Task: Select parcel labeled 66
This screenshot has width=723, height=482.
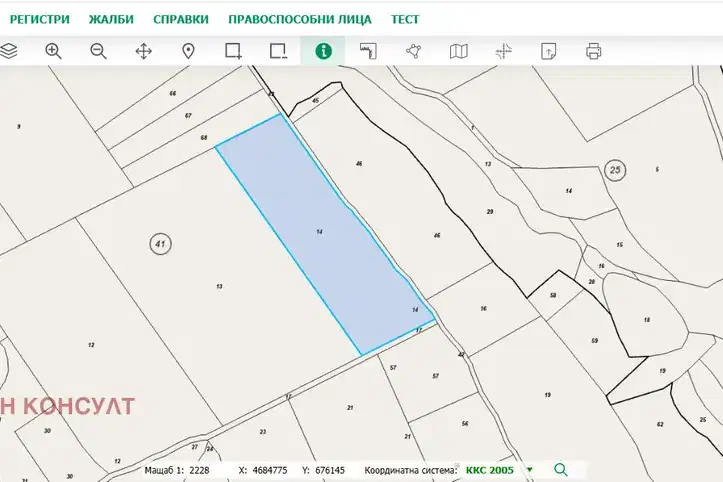Action: [172, 94]
